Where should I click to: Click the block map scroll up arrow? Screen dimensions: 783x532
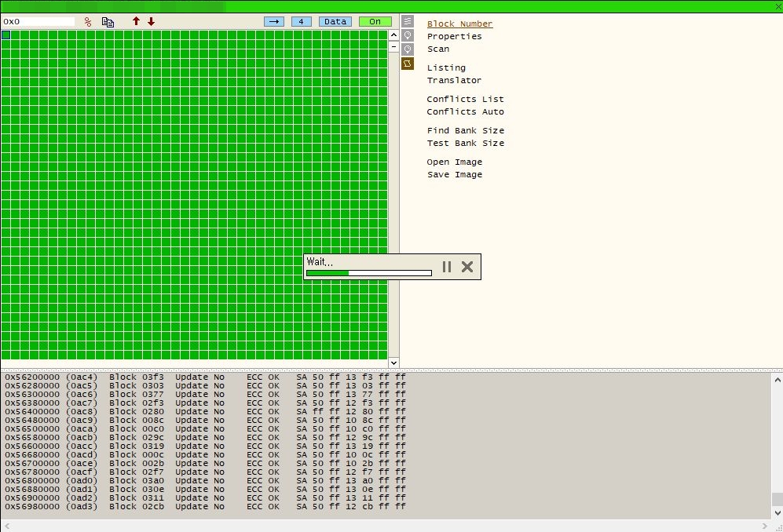393,35
